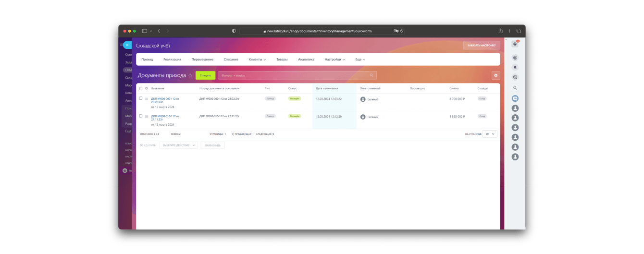
Task: Open the Аналитика tab
Action: pos(306,60)
